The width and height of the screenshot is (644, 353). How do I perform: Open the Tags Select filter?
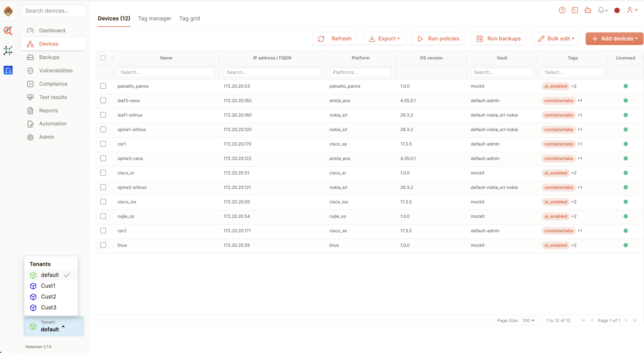(573, 72)
